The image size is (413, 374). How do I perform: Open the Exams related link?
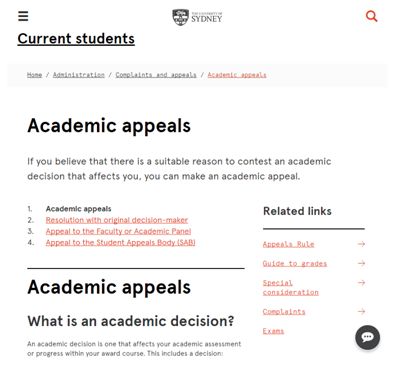pos(273,331)
